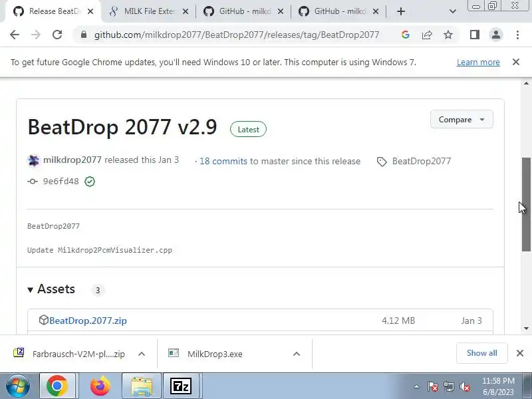Click the Latest release badge
Viewport: 532px width, 399px height.
[248, 129]
